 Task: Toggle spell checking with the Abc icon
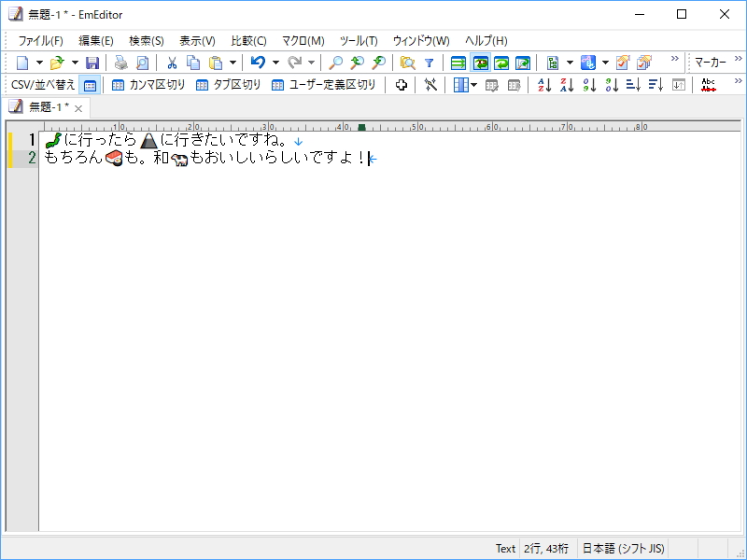tap(708, 84)
